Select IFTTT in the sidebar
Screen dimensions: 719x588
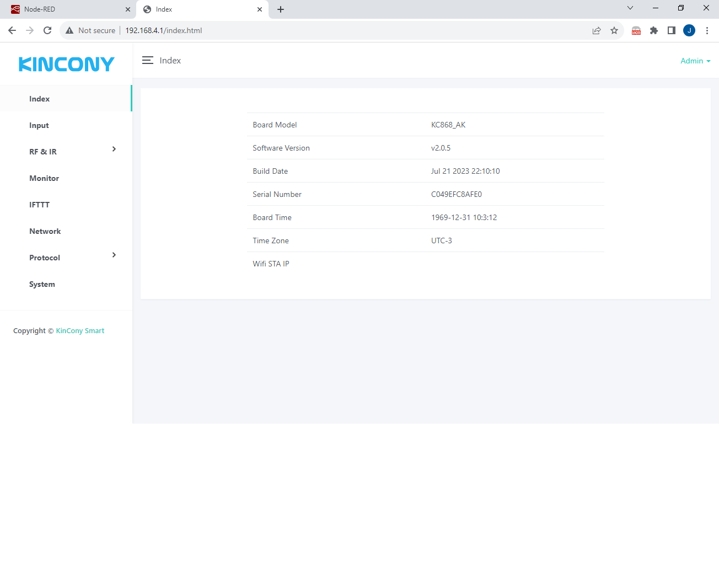pos(39,205)
